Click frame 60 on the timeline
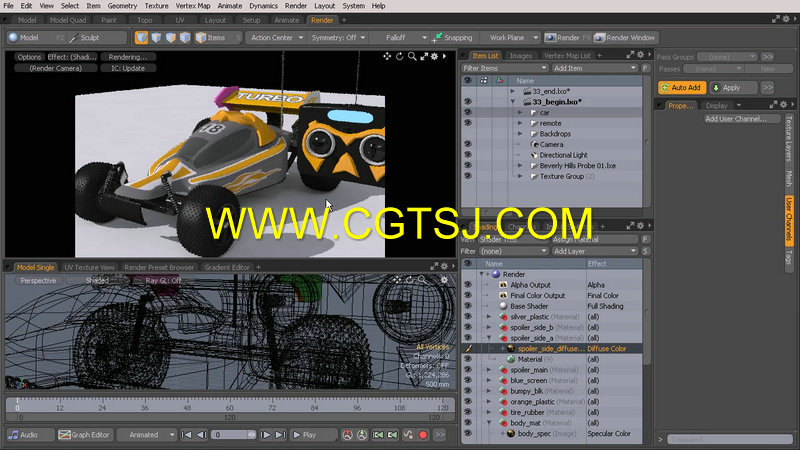The height and width of the screenshot is (450, 800). point(230,406)
